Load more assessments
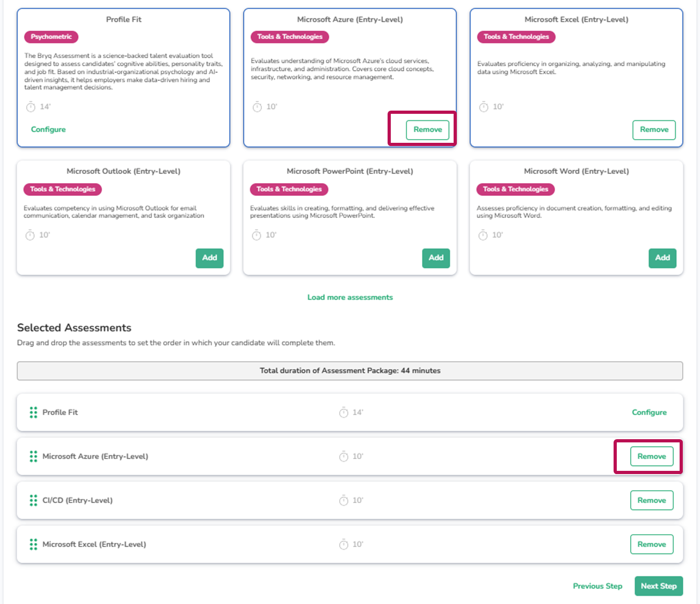Image resolution: width=700 pixels, height=604 pixels. 350,297
